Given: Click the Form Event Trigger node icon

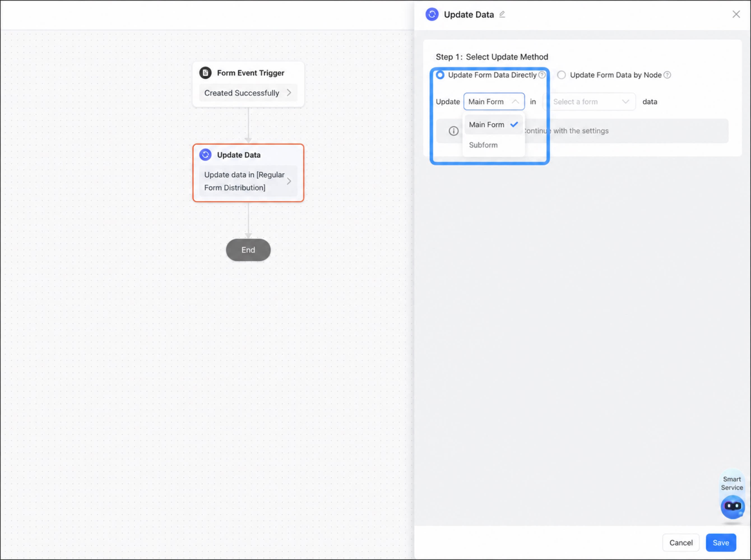Looking at the screenshot, I should 205,73.
